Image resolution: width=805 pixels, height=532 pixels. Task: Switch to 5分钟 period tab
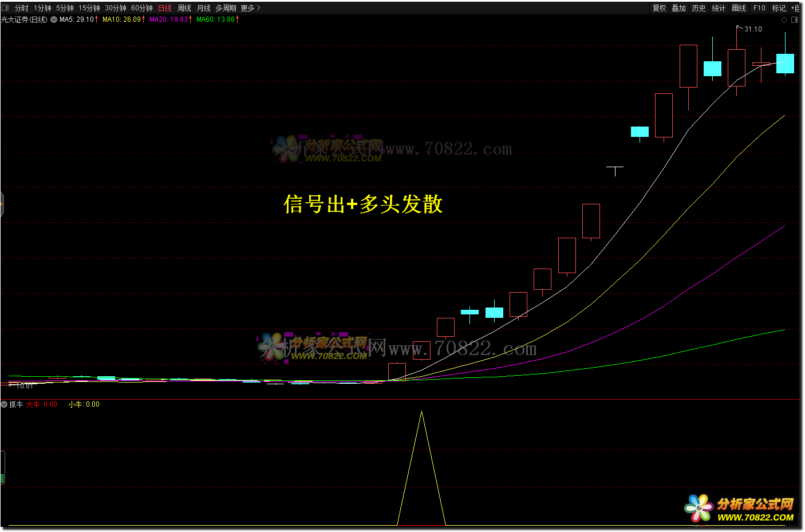pos(65,8)
